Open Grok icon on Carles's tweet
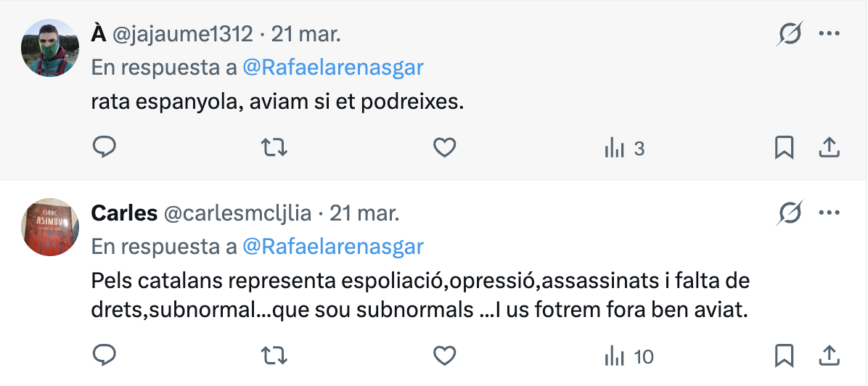 pos(789,213)
